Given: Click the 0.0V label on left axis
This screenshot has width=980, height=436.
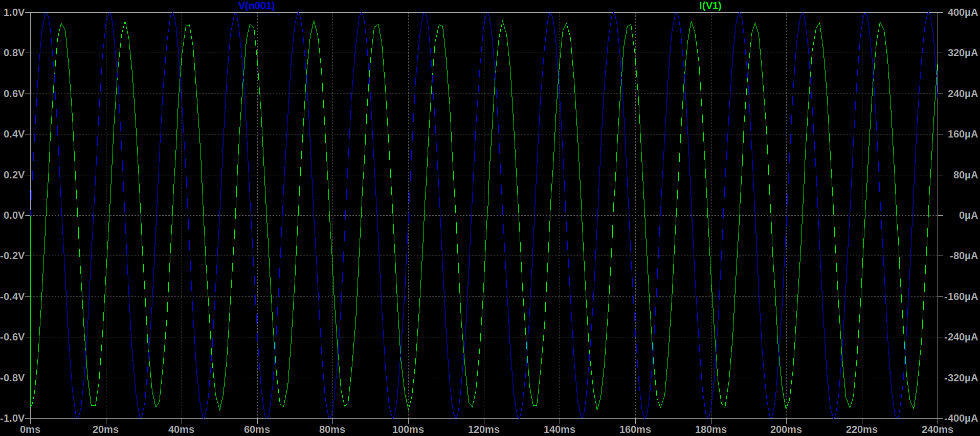Looking at the screenshot, I should point(14,215).
